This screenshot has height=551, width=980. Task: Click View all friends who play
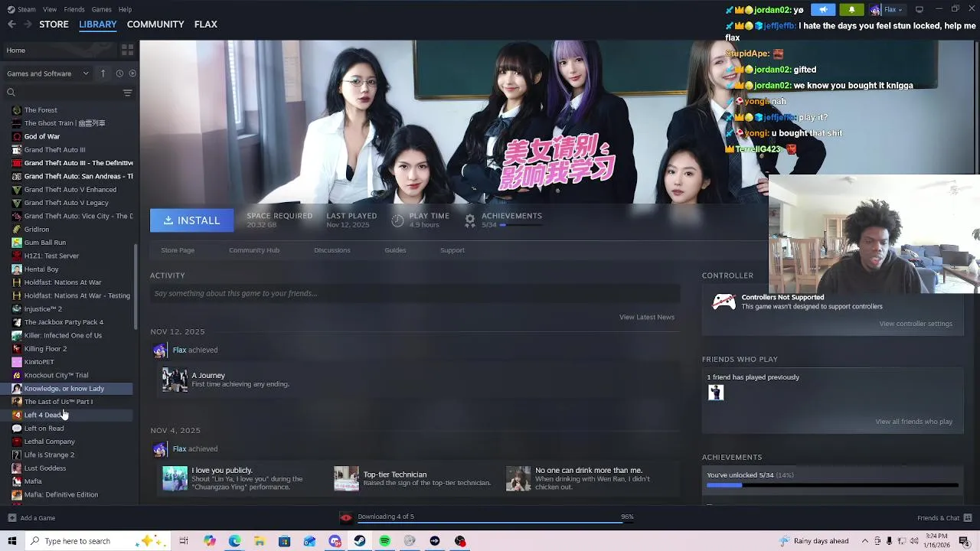pyautogui.click(x=914, y=422)
